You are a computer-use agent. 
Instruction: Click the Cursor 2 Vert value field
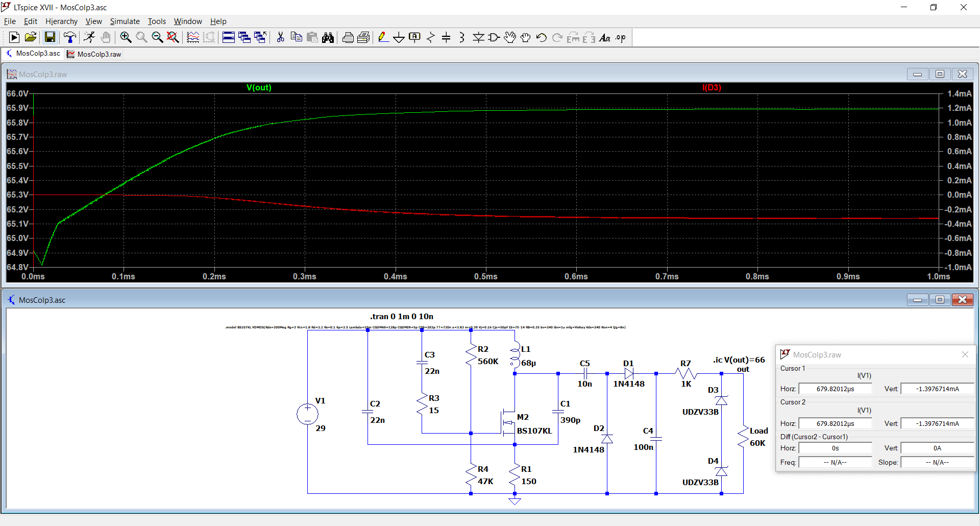click(x=937, y=423)
